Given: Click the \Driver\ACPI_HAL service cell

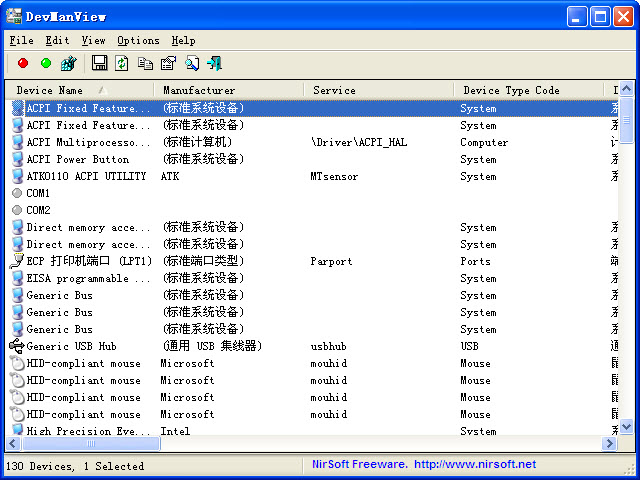Looking at the screenshot, I should point(358,142).
